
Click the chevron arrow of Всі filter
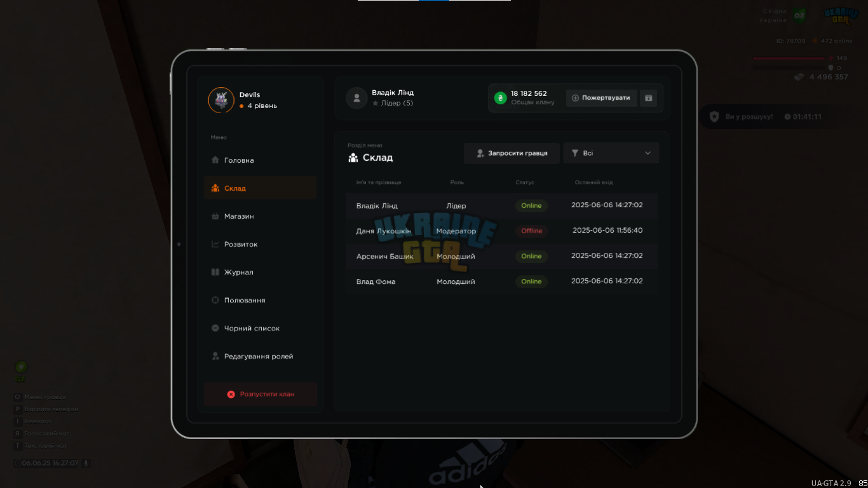click(648, 153)
